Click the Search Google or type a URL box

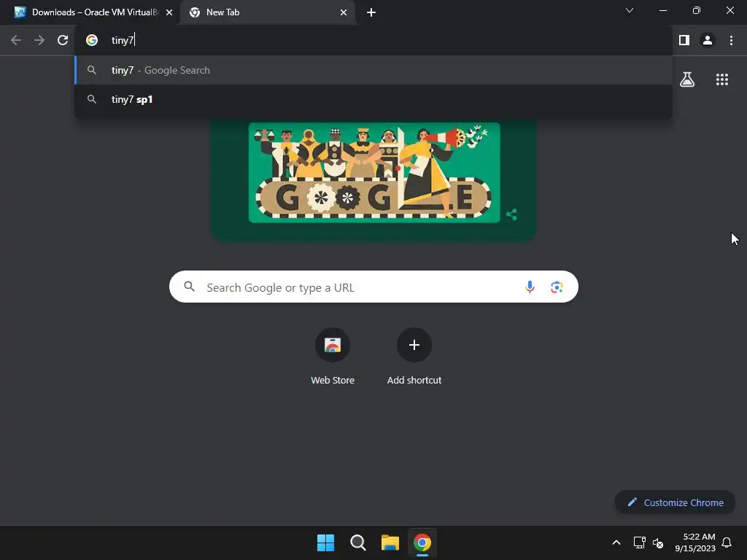click(373, 287)
